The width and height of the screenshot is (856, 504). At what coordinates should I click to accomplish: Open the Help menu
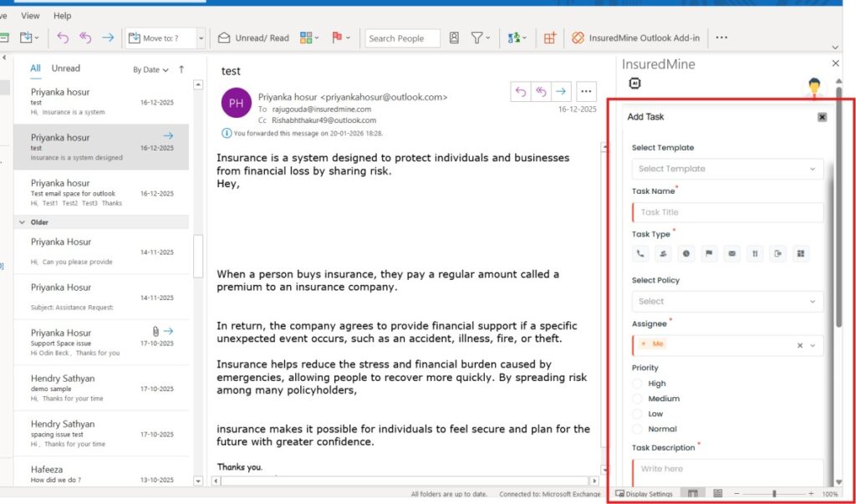[62, 16]
